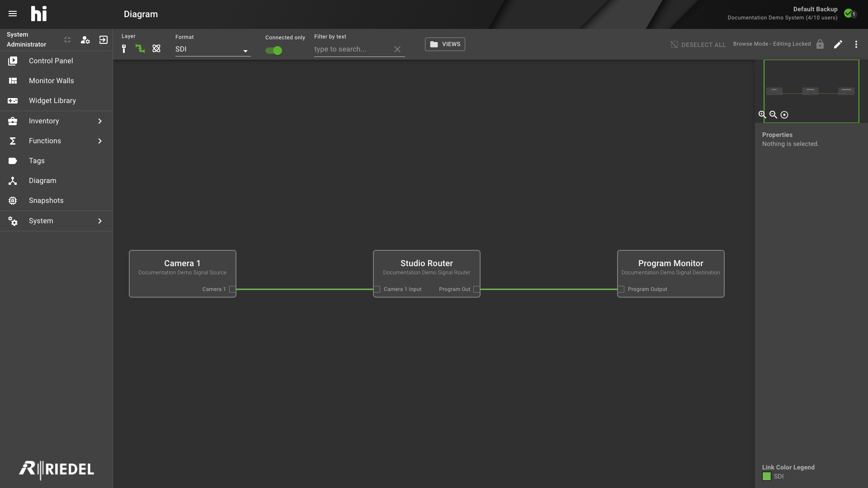Expand the Inventory submenu
Viewport: 868px width, 488px height.
click(x=56, y=121)
